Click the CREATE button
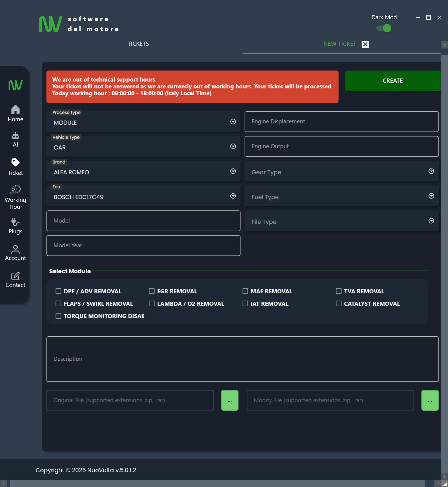Viewport: 448px width, 487px height. click(x=392, y=81)
